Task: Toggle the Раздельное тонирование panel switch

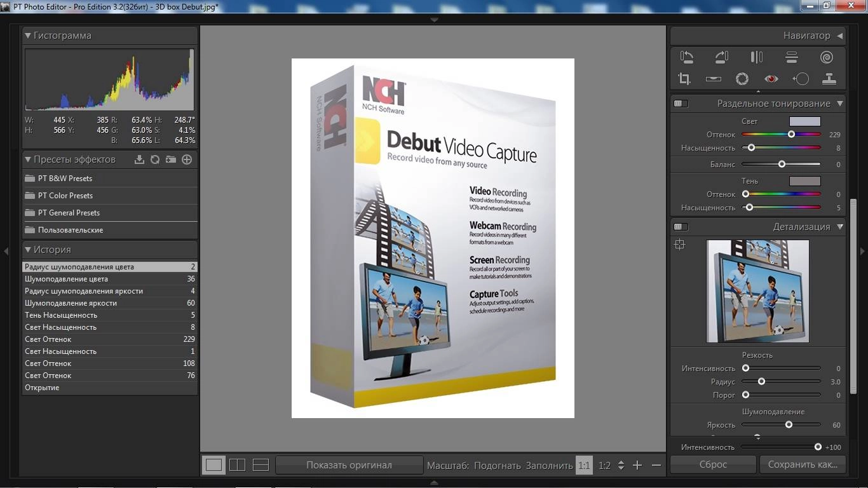Action: [x=681, y=104]
